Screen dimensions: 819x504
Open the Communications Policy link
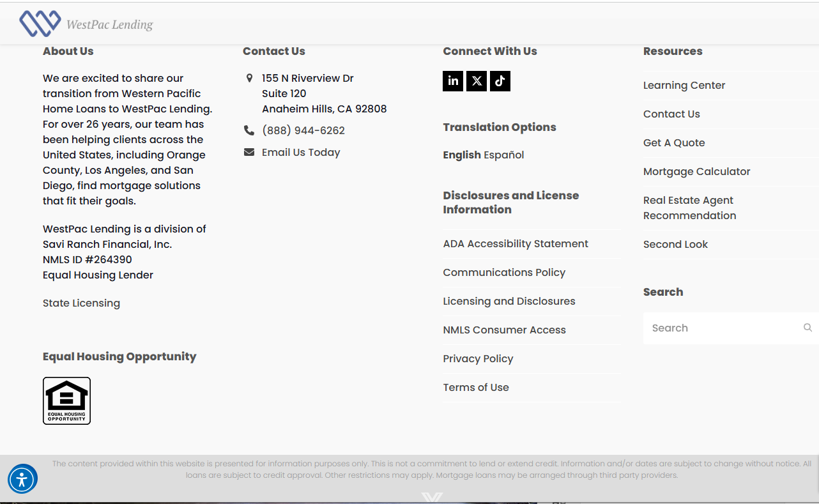504,272
